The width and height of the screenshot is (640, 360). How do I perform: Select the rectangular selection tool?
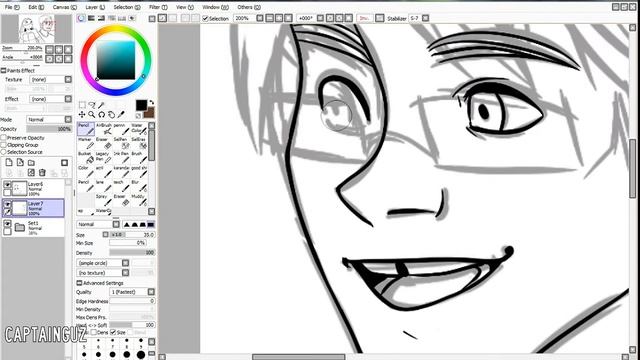tap(82, 105)
